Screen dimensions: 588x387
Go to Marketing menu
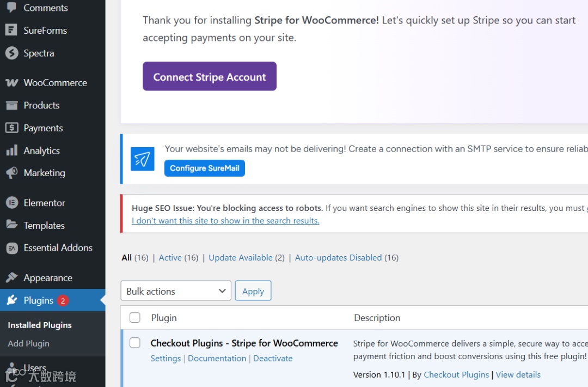click(44, 173)
